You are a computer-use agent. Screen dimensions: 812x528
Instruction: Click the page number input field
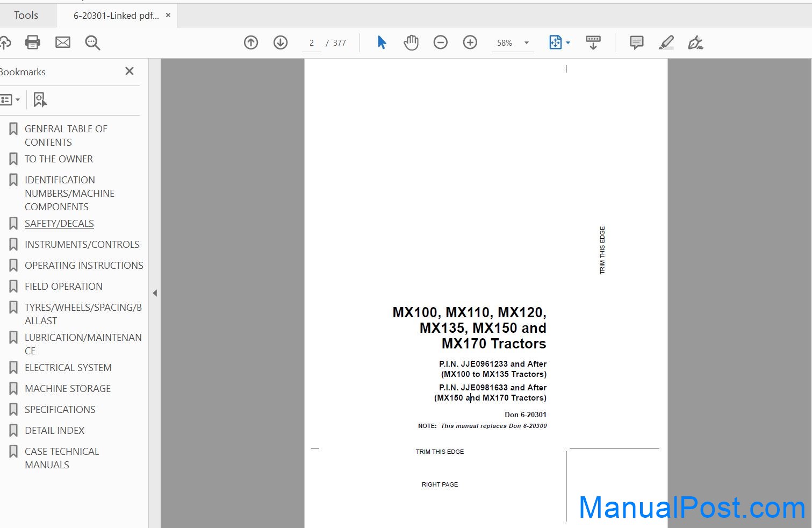312,43
